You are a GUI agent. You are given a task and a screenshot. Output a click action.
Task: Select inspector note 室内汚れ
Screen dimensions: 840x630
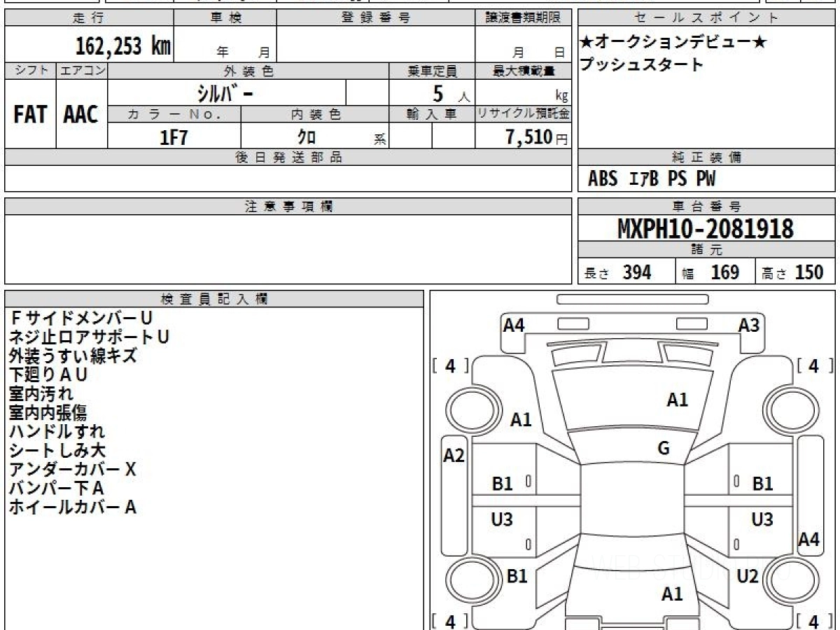(41, 393)
